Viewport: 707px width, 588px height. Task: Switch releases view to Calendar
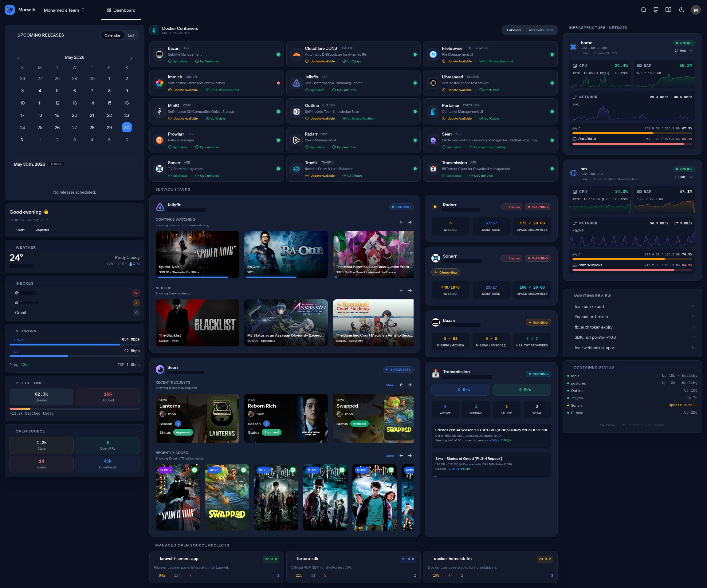tap(112, 35)
